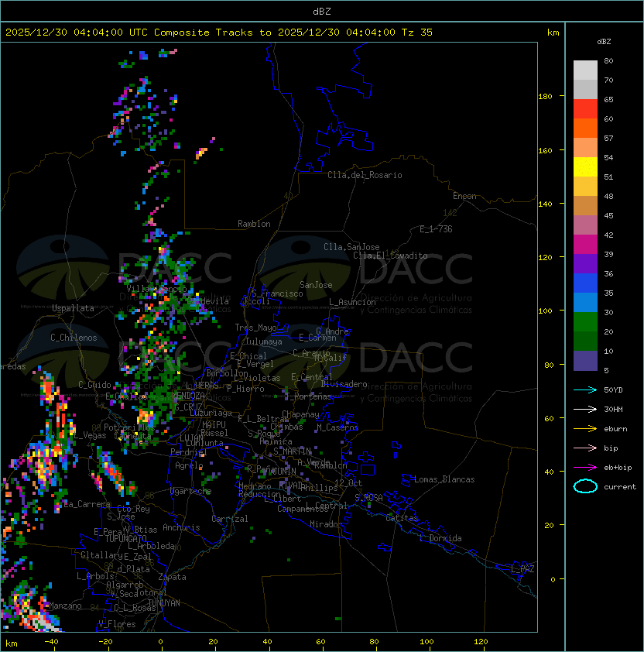Click the Catitas place label
The width and height of the screenshot is (644, 652).
coord(402,519)
